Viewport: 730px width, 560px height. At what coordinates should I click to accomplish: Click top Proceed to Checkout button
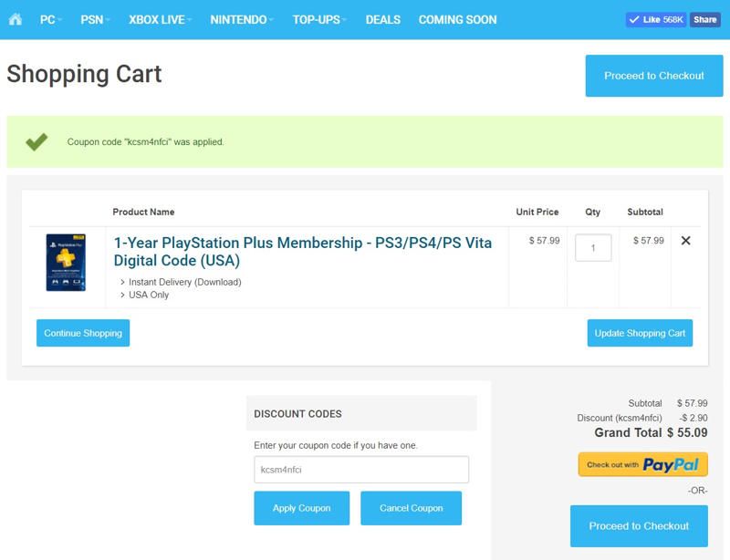click(x=653, y=76)
